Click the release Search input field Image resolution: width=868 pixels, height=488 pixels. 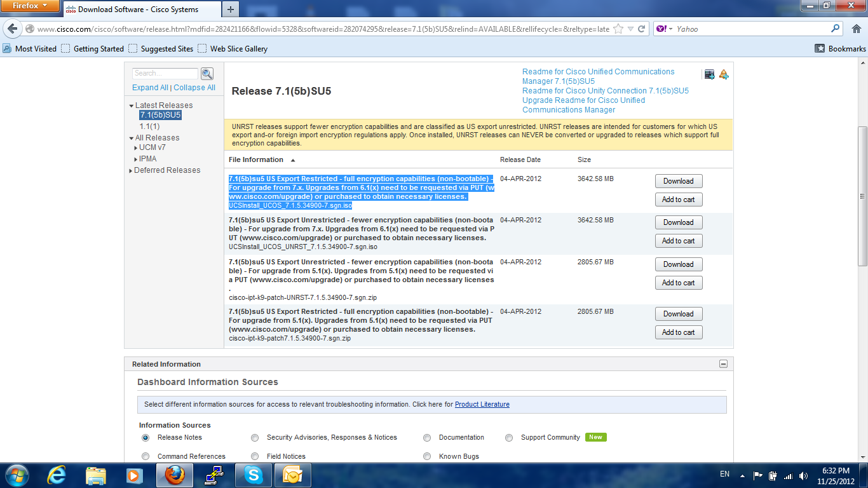pos(165,74)
